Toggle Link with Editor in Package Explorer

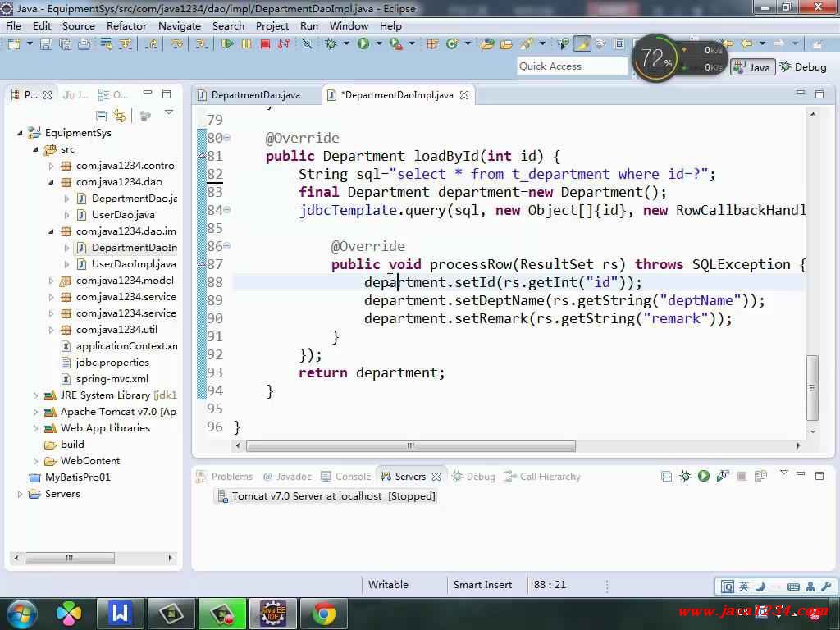pyautogui.click(x=120, y=116)
